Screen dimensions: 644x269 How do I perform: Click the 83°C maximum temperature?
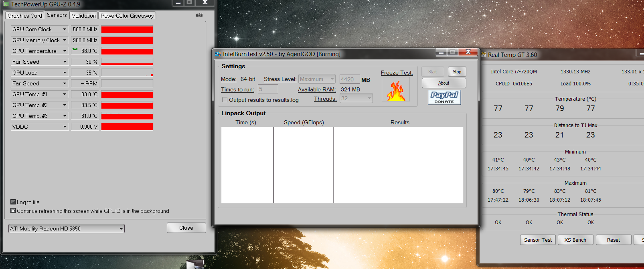point(560,191)
